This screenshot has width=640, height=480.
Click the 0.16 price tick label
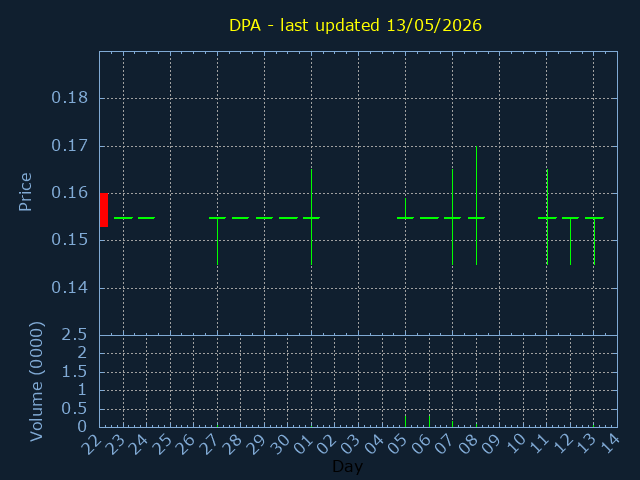coord(69,193)
